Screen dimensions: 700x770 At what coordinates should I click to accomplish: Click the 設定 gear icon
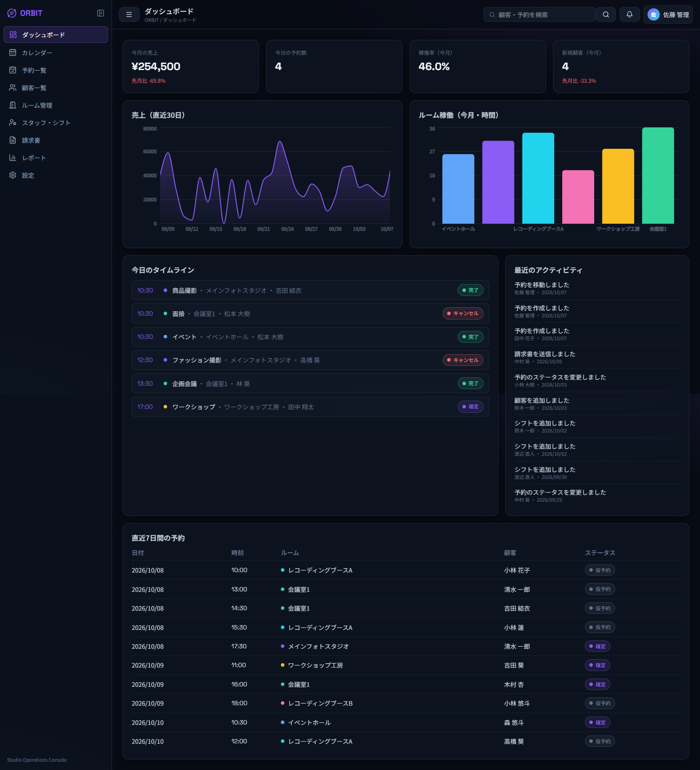(x=13, y=175)
